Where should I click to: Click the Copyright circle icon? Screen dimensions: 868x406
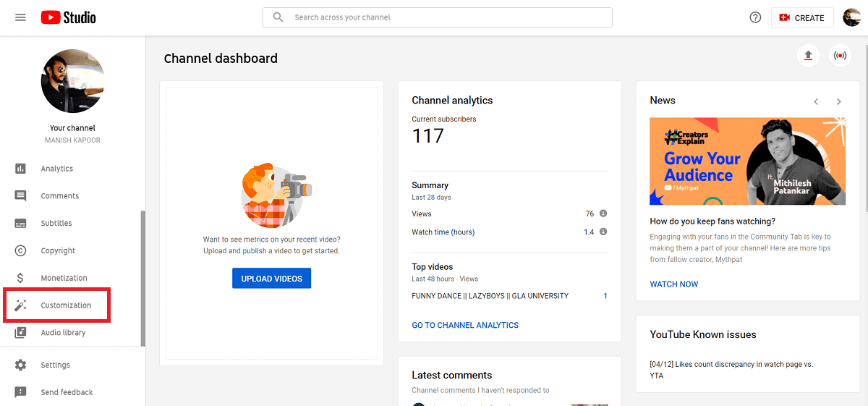coord(20,250)
